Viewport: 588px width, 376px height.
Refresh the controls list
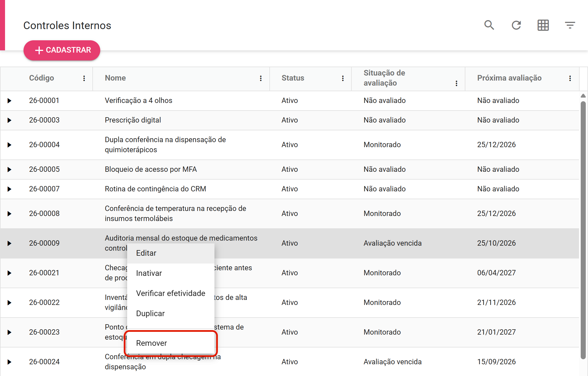coord(516,25)
